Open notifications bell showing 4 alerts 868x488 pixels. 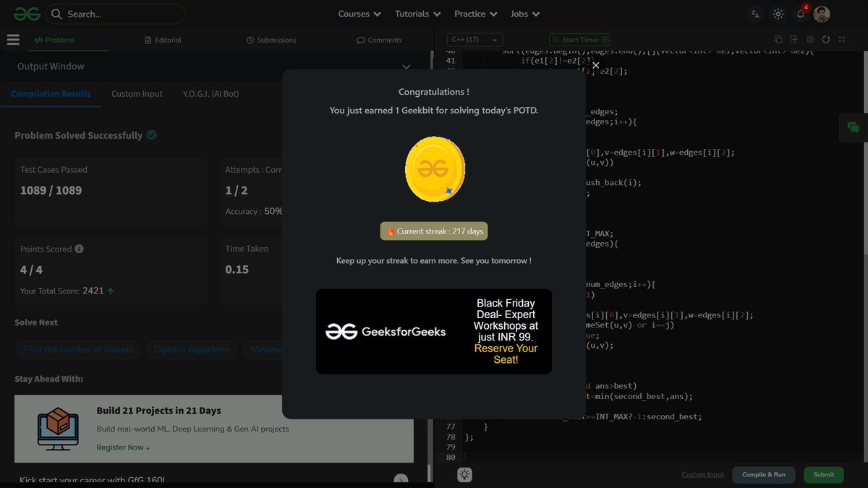point(800,14)
